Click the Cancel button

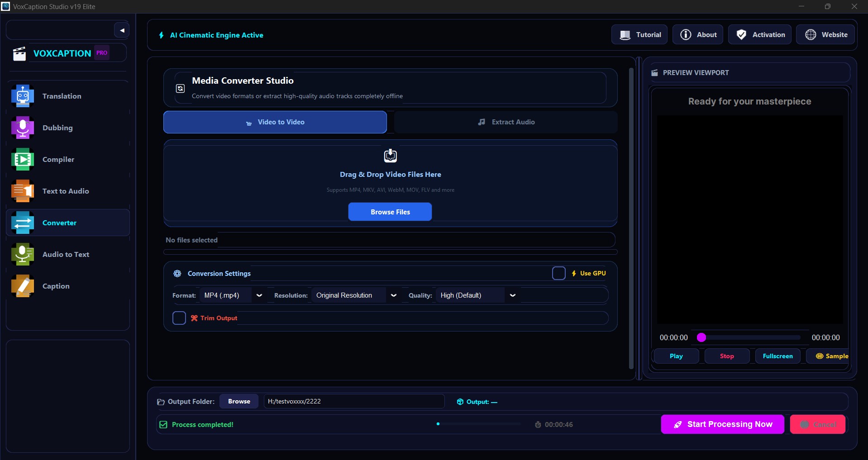tap(818, 424)
